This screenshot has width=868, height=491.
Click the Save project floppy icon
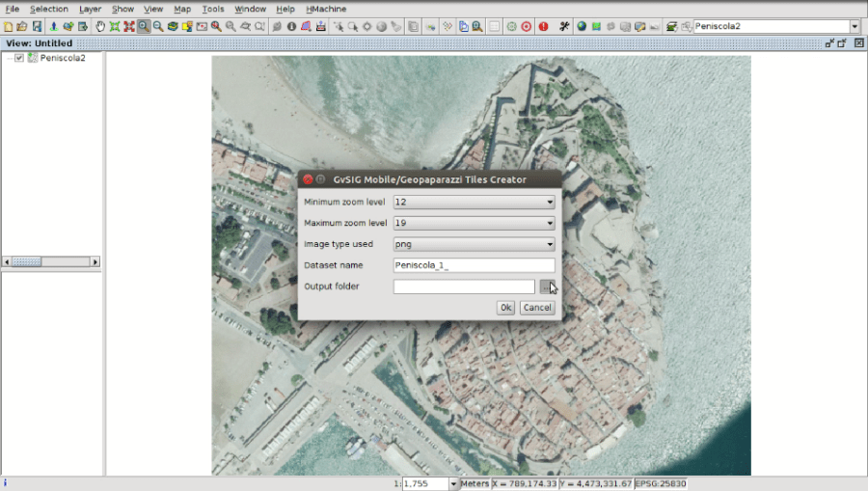click(x=37, y=26)
